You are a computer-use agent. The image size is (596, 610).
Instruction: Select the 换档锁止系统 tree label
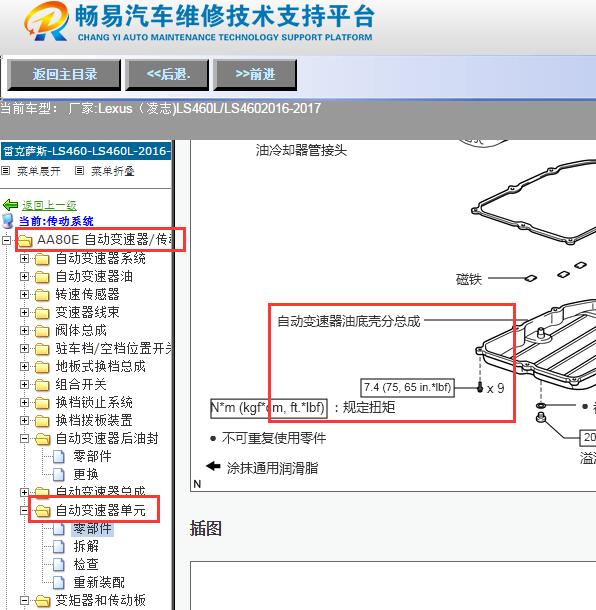tap(94, 402)
